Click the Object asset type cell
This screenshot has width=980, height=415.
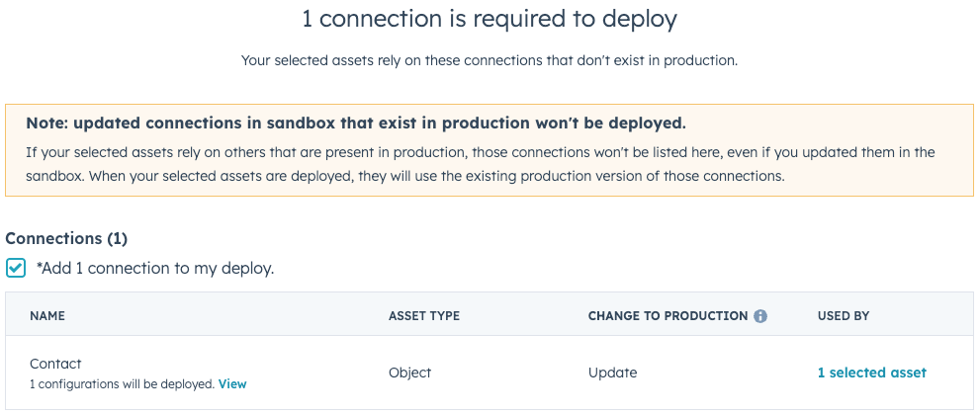[410, 373]
